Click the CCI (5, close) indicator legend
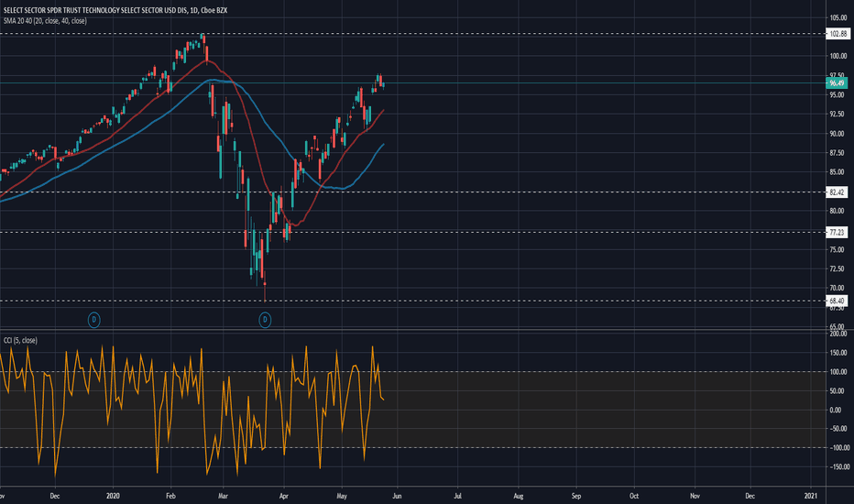Viewport: 854px width, 504px height. click(x=20, y=341)
